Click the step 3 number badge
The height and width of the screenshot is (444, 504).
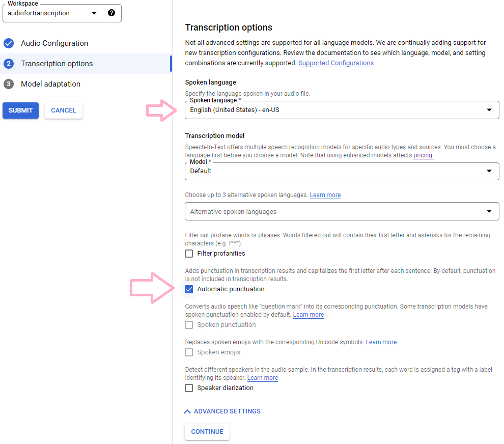point(9,84)
